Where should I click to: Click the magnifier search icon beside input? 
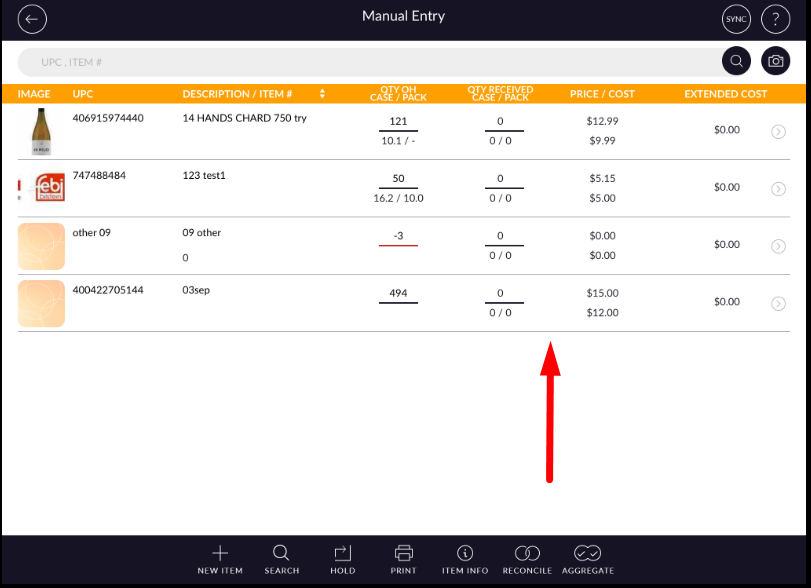[x=736, y=62]
